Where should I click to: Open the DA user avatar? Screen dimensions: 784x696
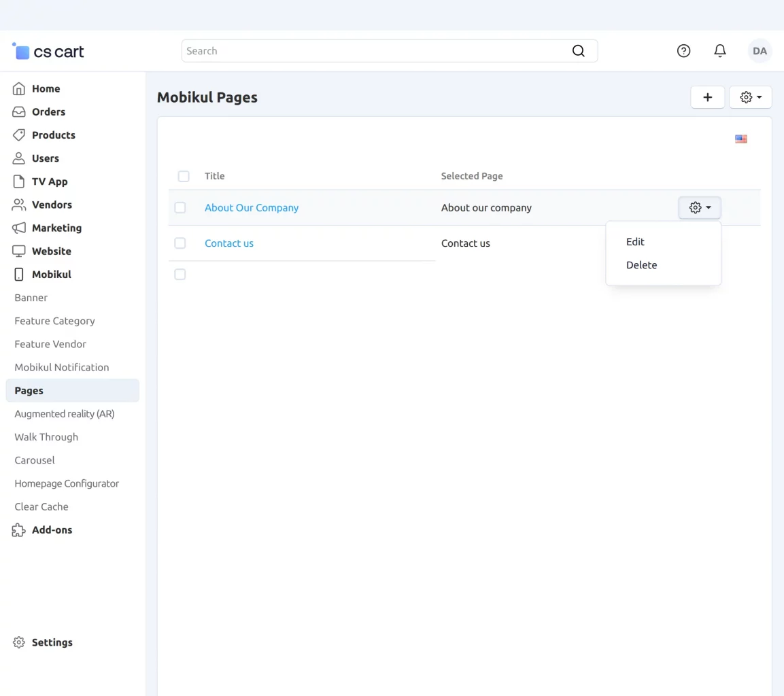[x=760, y=51]
